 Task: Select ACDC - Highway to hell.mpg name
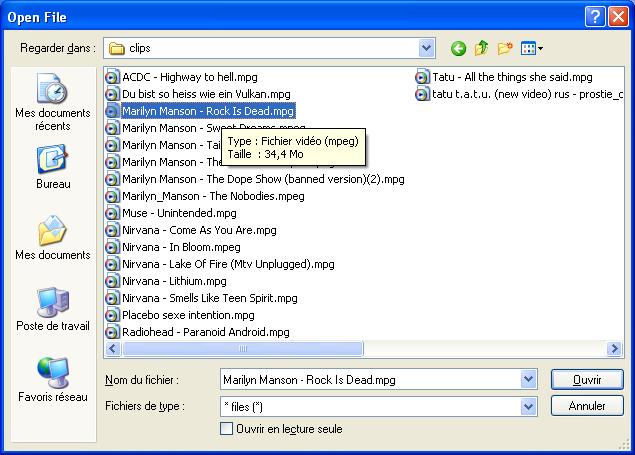pyautogui.click(x=190, y=77)
